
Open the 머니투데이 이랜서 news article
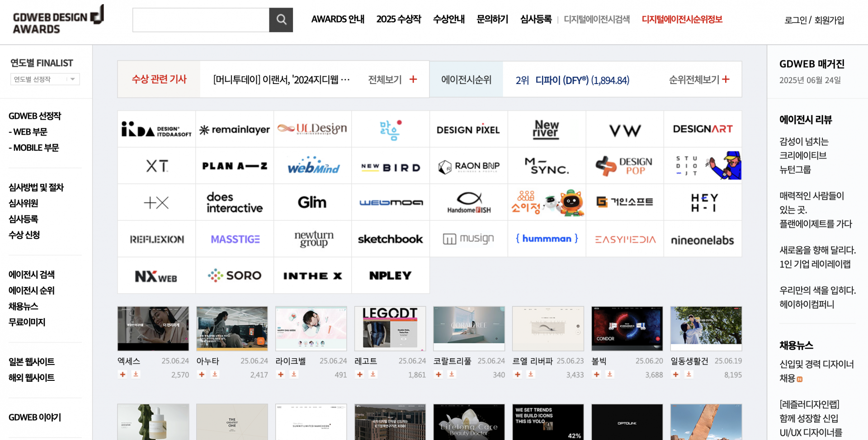tap(281, 80)
